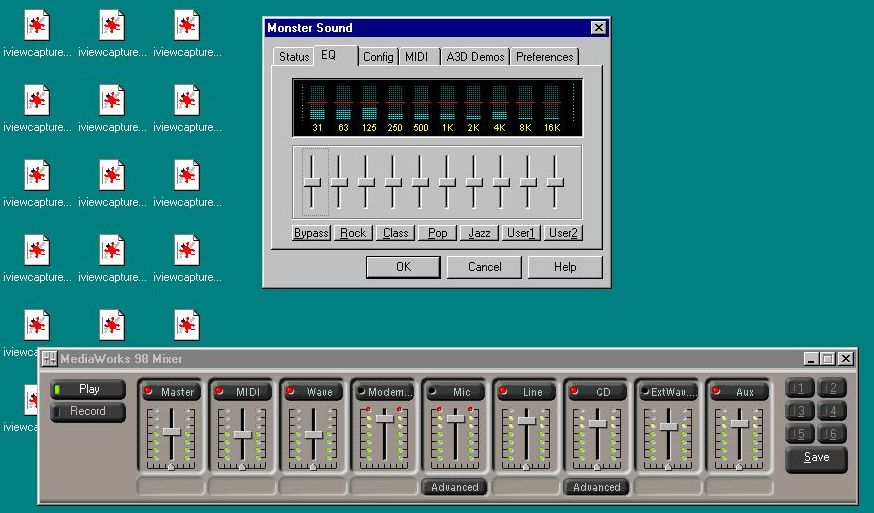Click the 250 Hz EQ slider handle

click(x=393, y=182)
